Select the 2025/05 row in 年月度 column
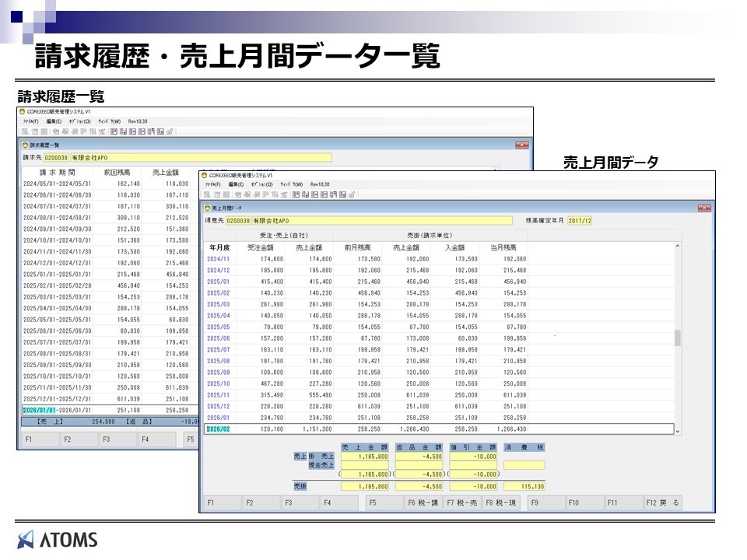Image resolution: width=747 pixels, height=560 pixels. (219, 327)
